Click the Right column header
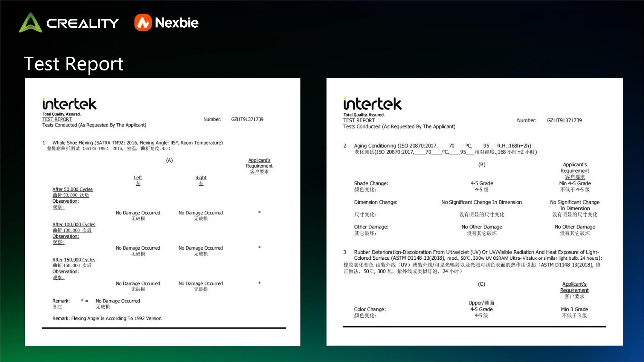 click(201, 178)
